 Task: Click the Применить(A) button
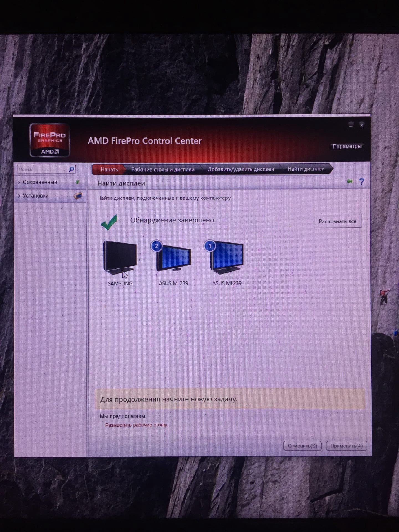click(347, 446)
